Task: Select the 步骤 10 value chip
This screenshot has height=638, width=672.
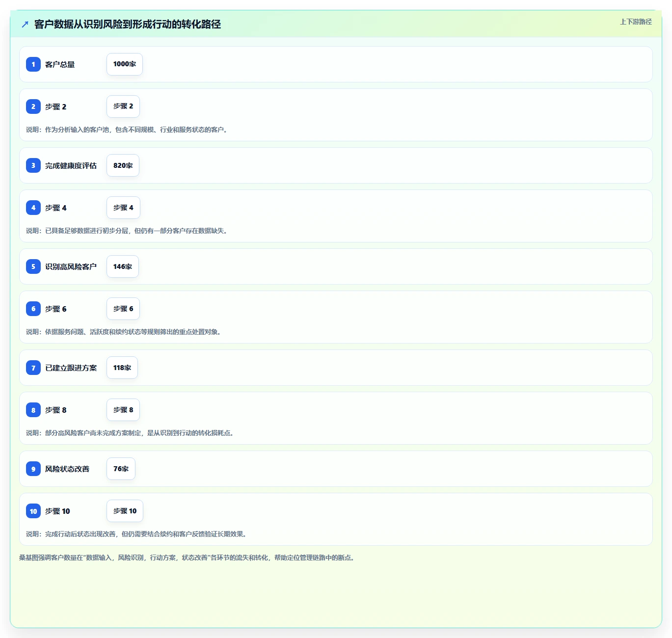Action: click(x=125, y=511)
